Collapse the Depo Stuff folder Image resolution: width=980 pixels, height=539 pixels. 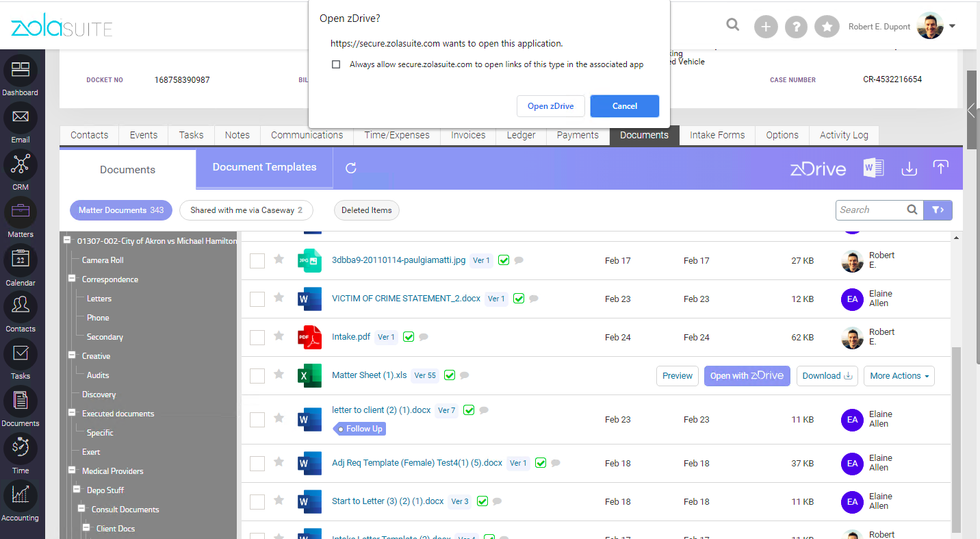click(x=77, y=490)
